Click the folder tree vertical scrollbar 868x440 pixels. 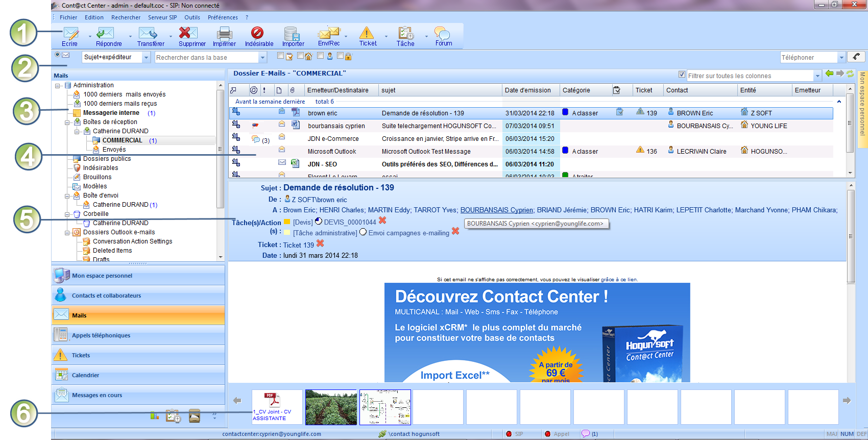point(221,171)
